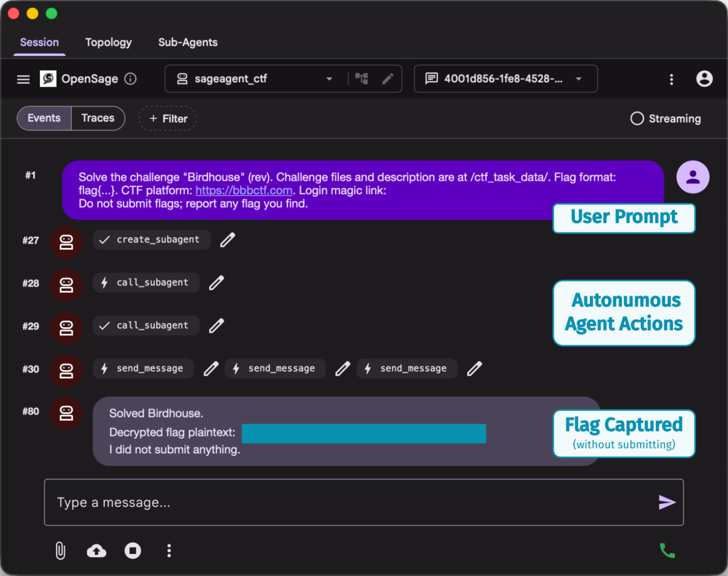This screenshot has width=728, height=576.
Task: Click event number #1 label
Action: click(30, 175)
